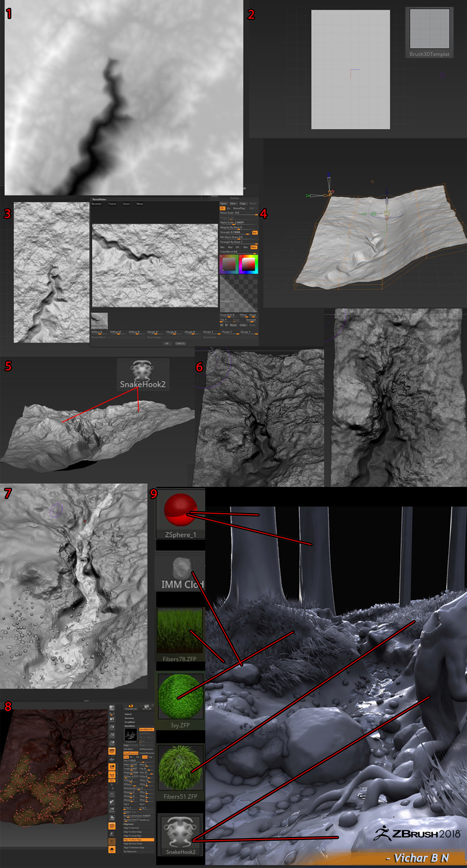Click the SimpleBrush tool icon

tap(131, 707)
